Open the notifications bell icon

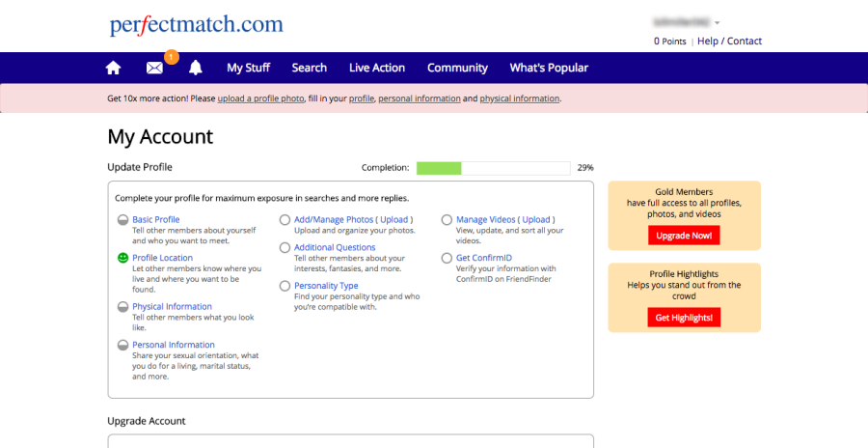[x=196, y=68]
